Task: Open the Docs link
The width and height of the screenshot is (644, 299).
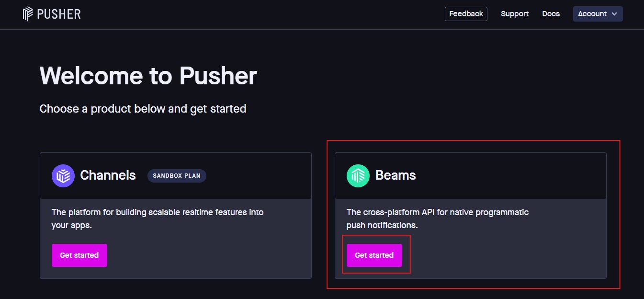Action: point(551,14)
